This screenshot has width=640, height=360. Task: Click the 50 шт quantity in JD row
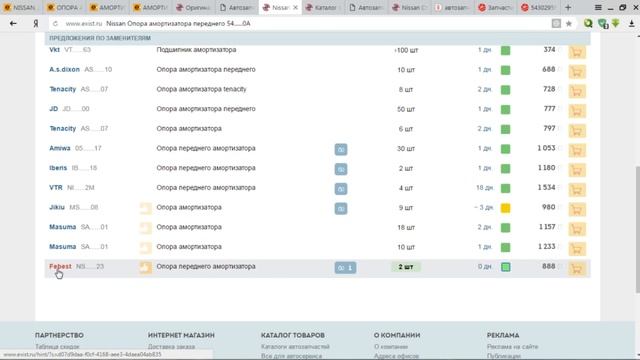tap(406, 109)
